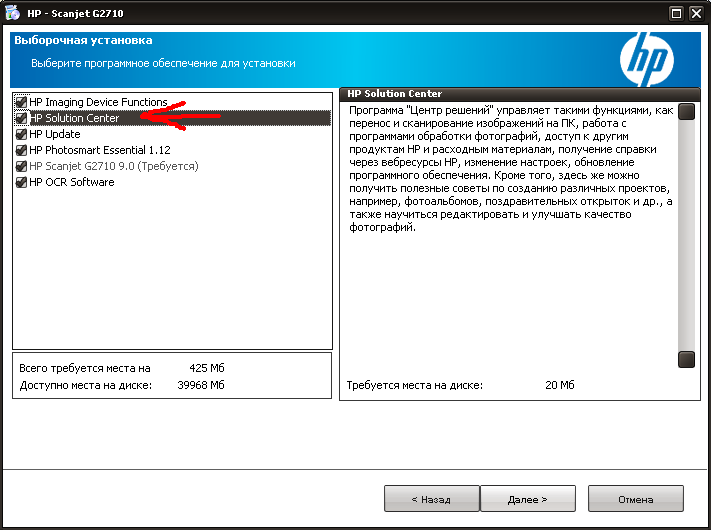Uncheck the HP Imaging Device Functions checkbox
This screenshot has width=711, height=530.
click(21, 102)
